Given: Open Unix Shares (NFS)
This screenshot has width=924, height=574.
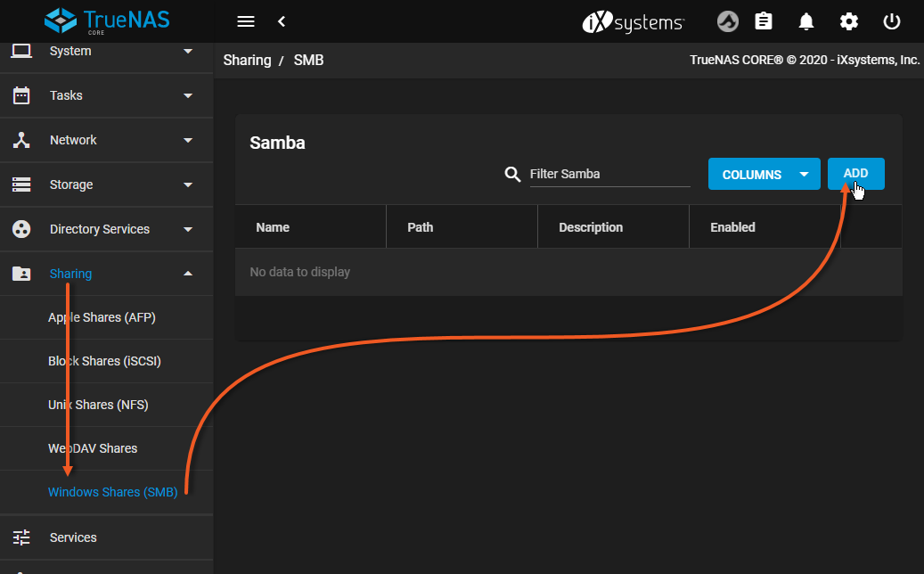Looking at the screenshot, I should 98,405.
